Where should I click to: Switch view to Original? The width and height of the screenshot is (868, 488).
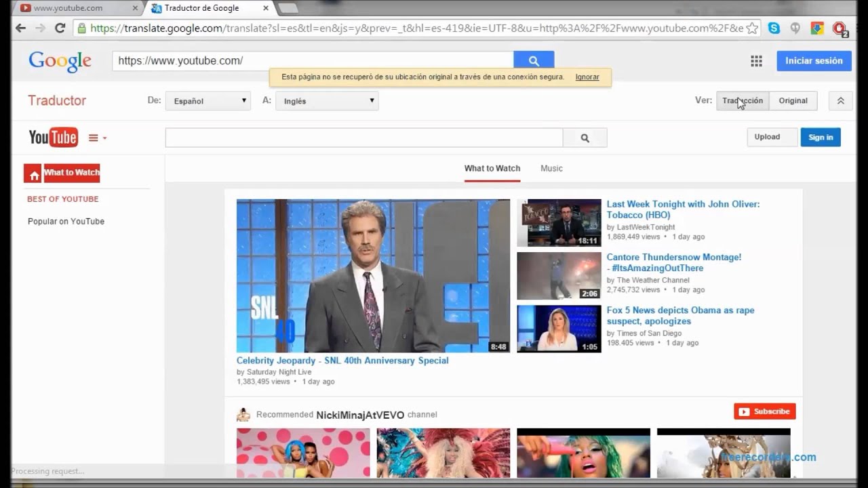(x=793, y=100)
